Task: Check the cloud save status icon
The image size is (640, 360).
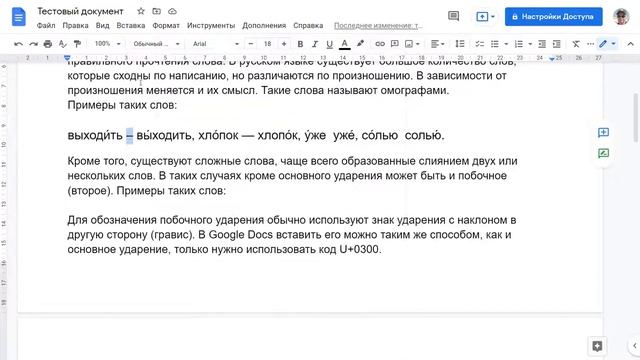Action: pyautogui.click(x=172, y=11)
